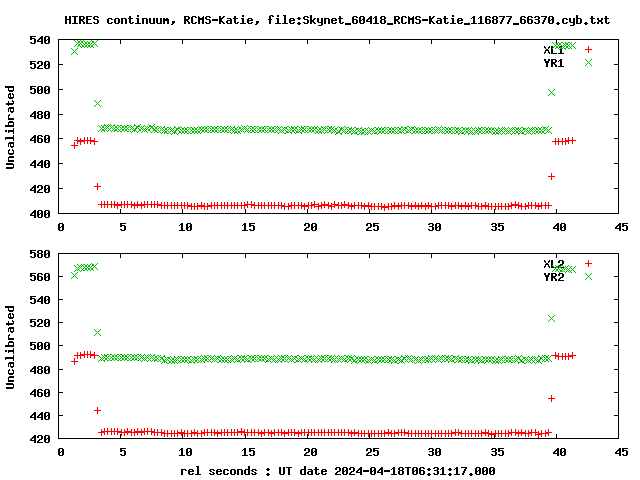
Task: Click the isolated YR1 point near 489 at 3 seconds
Action: coord(97,104)
